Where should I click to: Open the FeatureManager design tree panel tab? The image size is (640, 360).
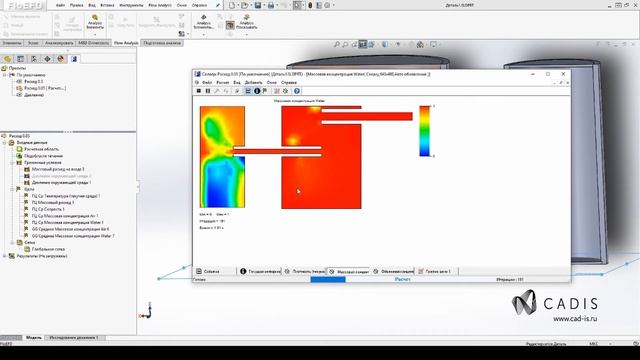point(7,59)
